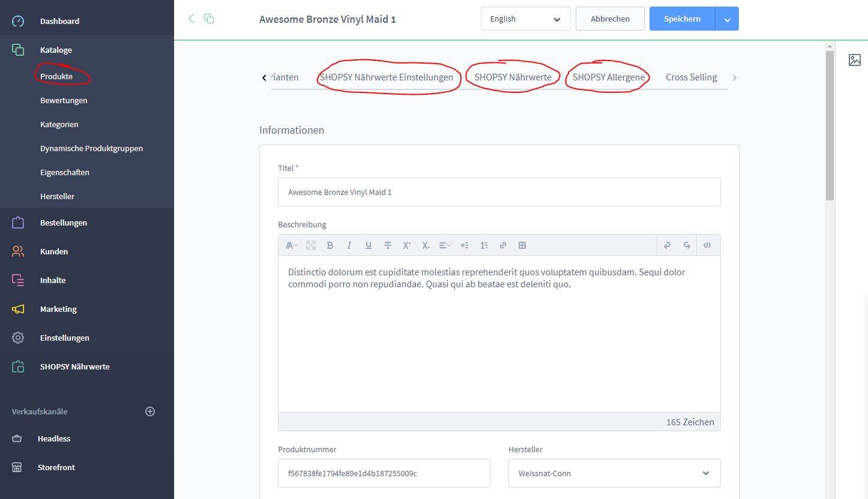868x499 pixels.
Task: Open the media sidebar image icon
Action: pos(855,60)
